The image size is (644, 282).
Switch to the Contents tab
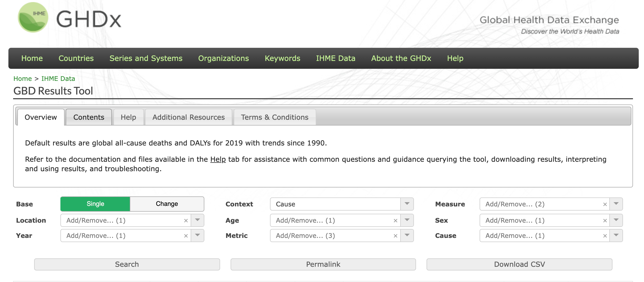point(89,117)
